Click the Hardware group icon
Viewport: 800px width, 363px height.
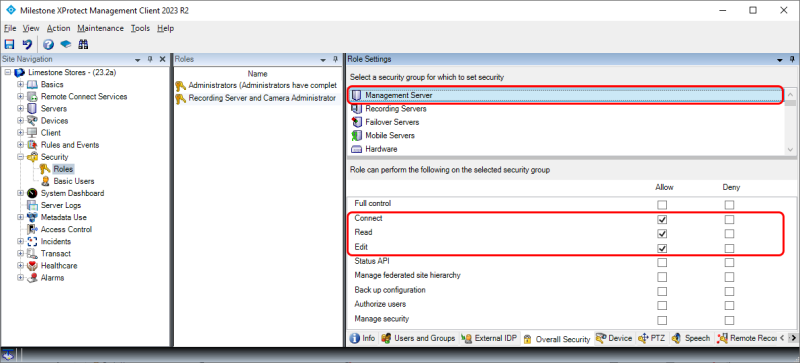(357, 150)
